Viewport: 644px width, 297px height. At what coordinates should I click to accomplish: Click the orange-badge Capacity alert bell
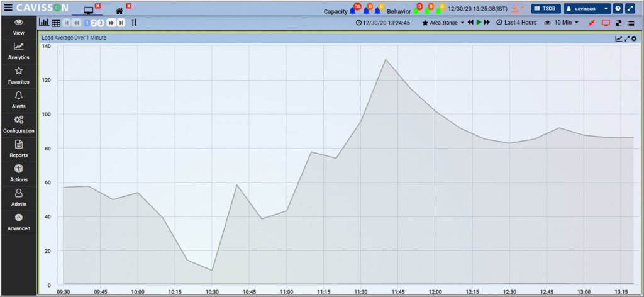tap(367, 10)
